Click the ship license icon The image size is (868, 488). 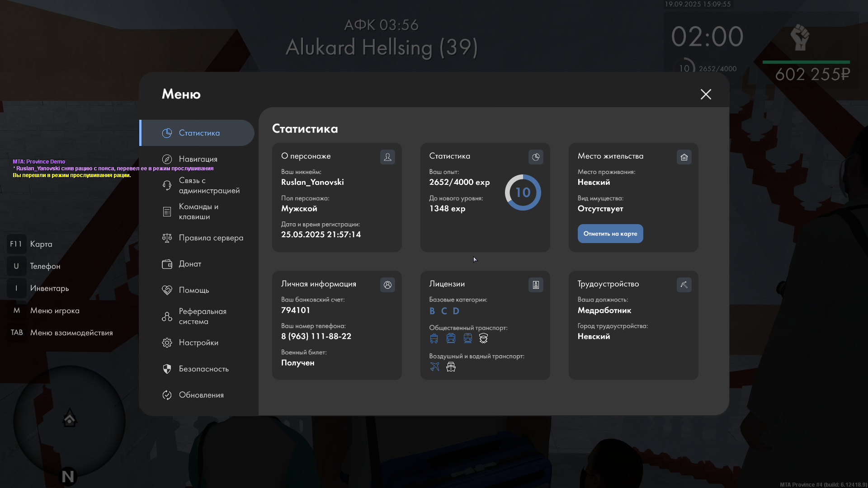coord(451,367)
